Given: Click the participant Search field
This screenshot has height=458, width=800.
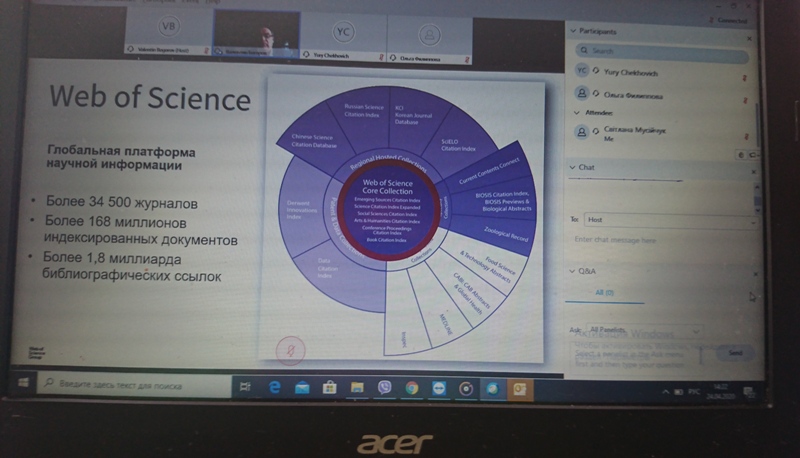Looking at the screenshot, I should tap(662, 52).
